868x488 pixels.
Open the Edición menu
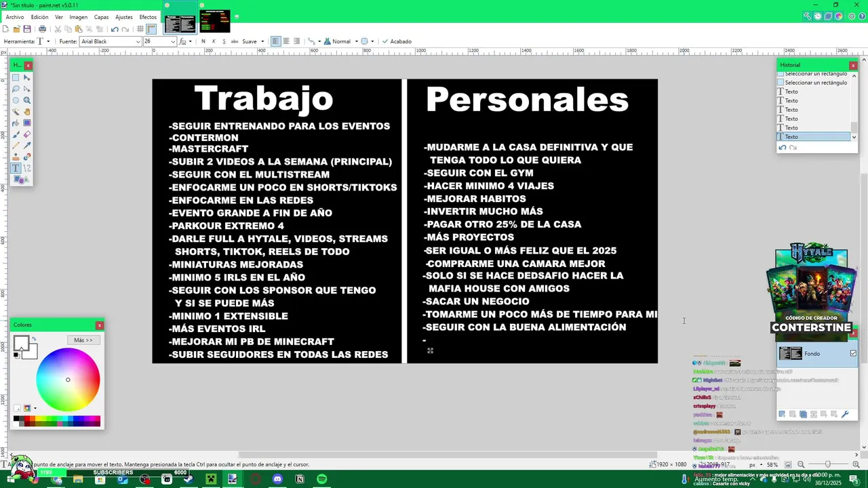point(39,17)
